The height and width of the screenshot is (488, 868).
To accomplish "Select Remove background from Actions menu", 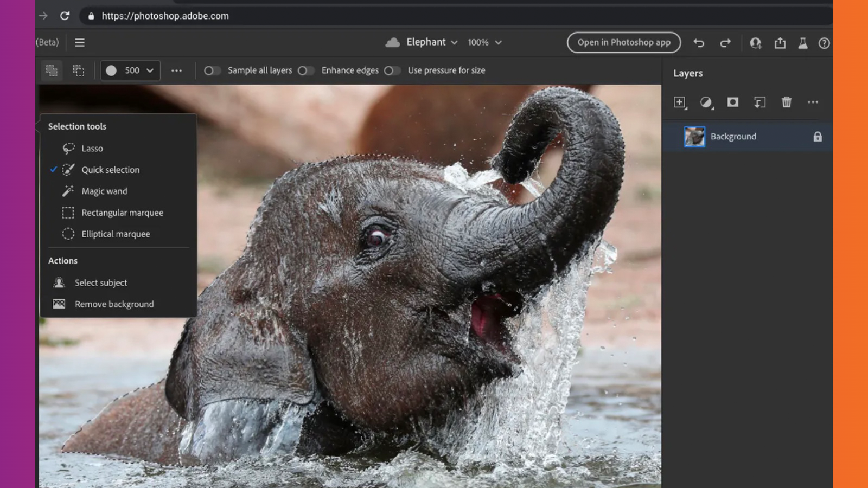I will pyautogui.click(x=114, y=304).
